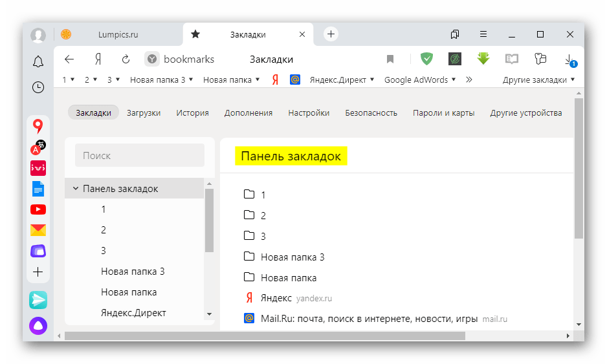Click the horizontal scrollbar right arrow
The image size is (607, 364).
point(568,336)
